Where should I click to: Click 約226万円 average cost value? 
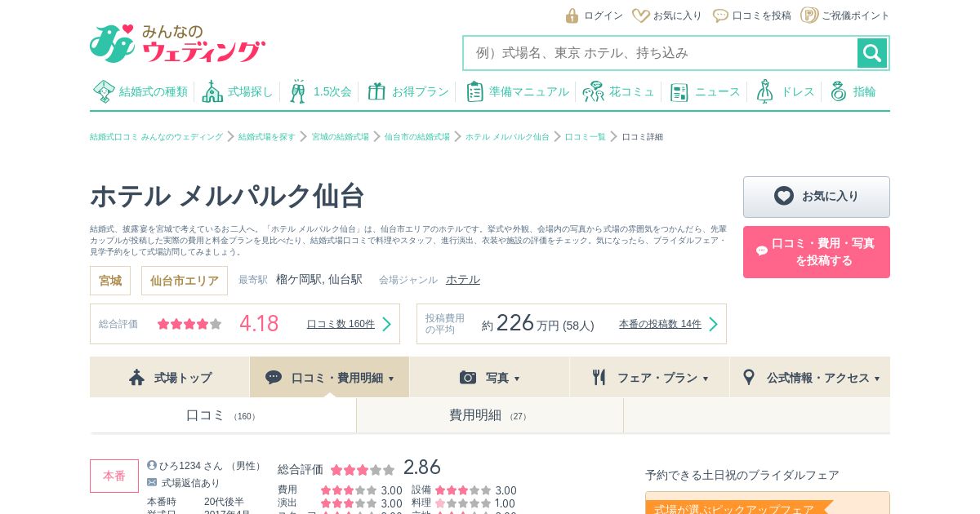coord(520,323)
